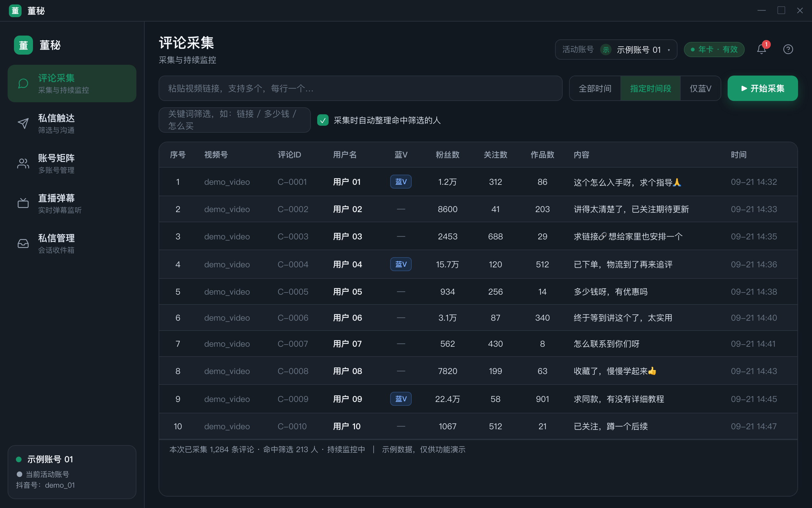Click the 年卡 · 有效 status badge
812x508 pixels.
click(x=714, y=50)
